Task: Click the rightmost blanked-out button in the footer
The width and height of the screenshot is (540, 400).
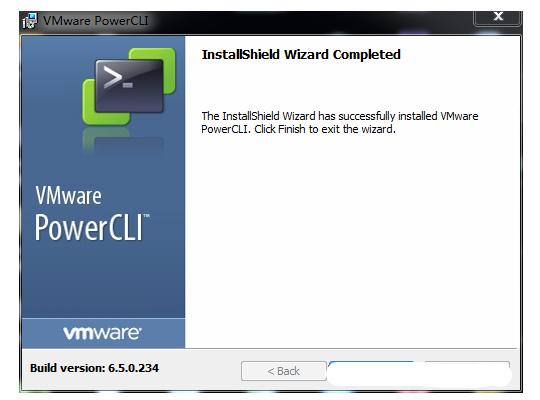Action: 467,371
